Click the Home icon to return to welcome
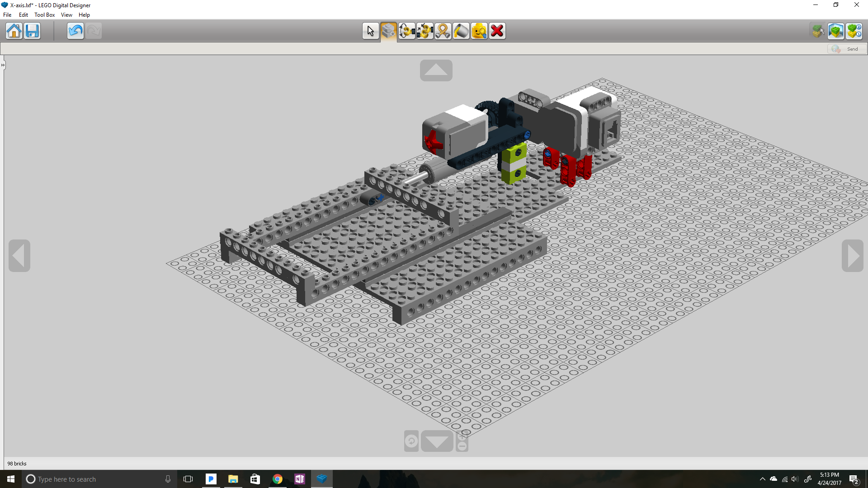This screenshot has height=488, width=868. 14,31
